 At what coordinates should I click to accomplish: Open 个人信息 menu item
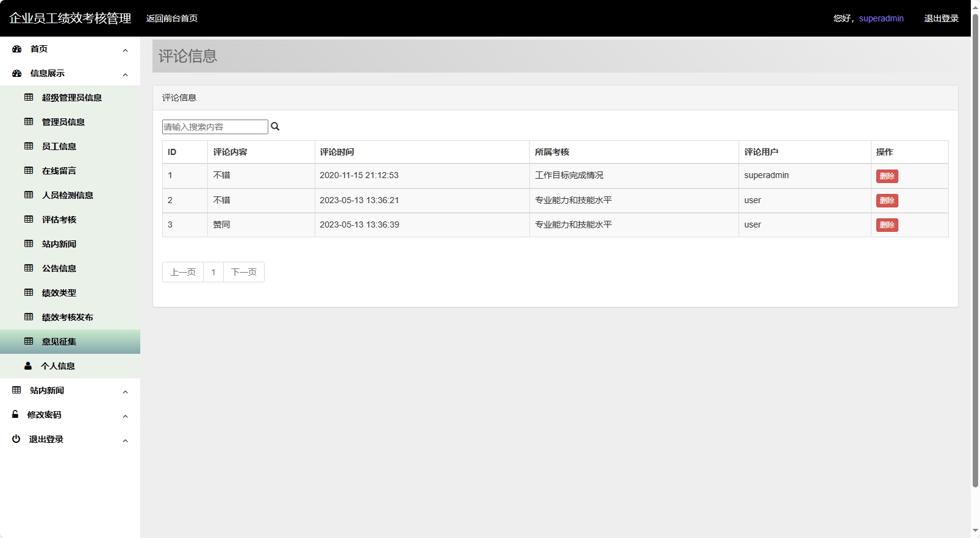click(x=70, y=366)
